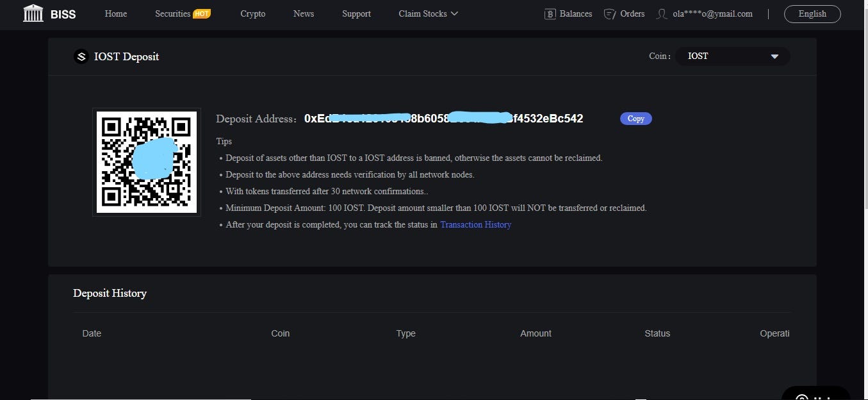Click the deposit QR code image
868x400 pixels.
click(x=147, y=162)
